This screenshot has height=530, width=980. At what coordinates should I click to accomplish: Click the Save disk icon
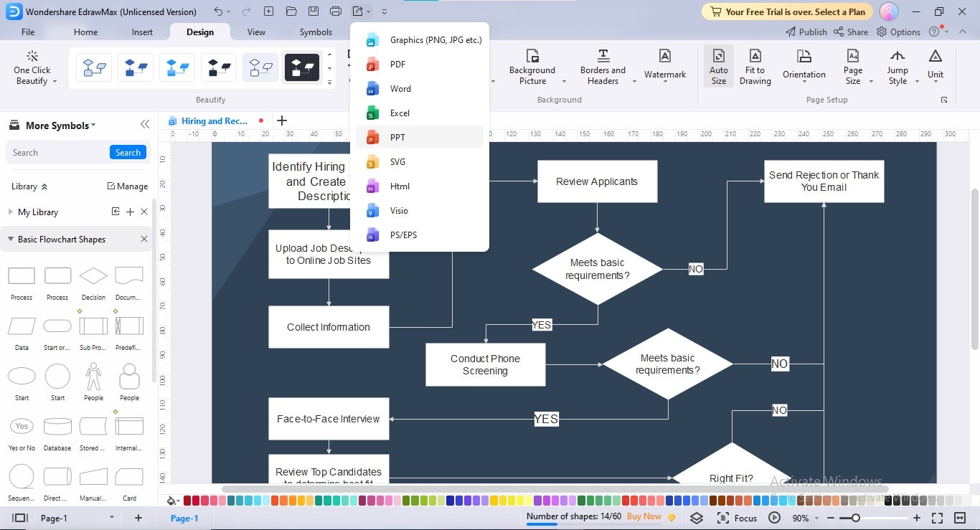pos(313,11)
